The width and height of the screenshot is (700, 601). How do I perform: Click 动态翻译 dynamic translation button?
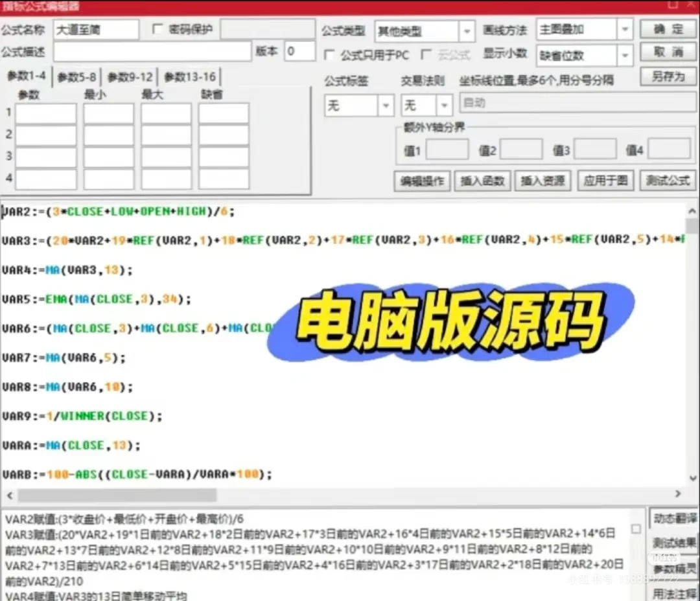[x=675, y=518]
